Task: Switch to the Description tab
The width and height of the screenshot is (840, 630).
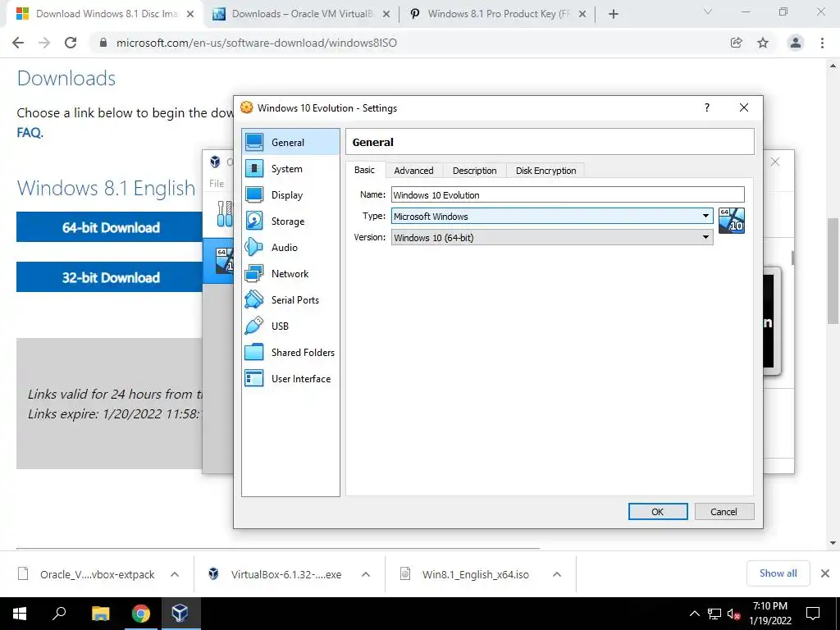Action: 475,171
